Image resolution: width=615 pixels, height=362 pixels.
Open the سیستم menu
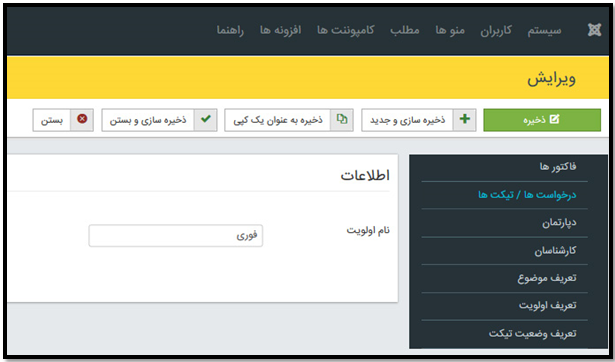(x=544, y=30)
